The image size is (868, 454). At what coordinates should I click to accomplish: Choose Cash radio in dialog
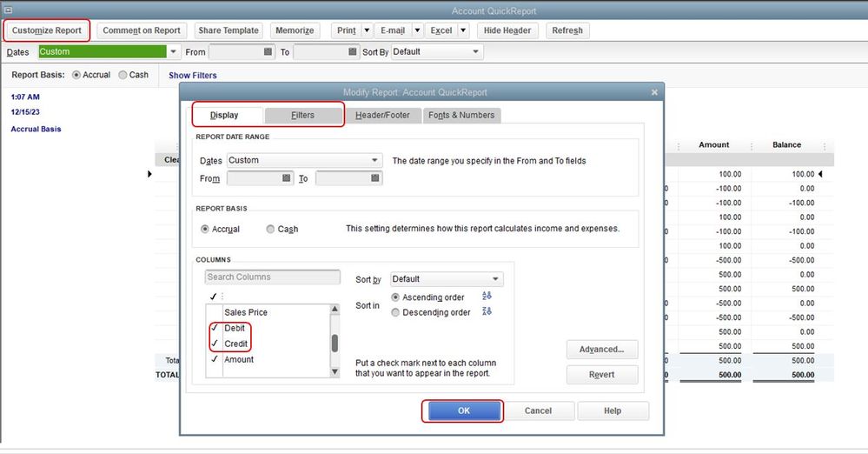pyautogui.click(x=270, y=229)
